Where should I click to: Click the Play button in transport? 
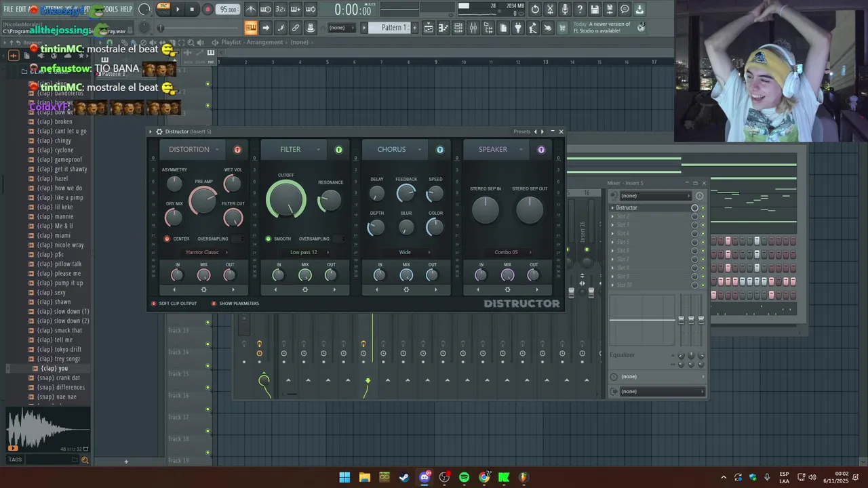tap(178, 9)
